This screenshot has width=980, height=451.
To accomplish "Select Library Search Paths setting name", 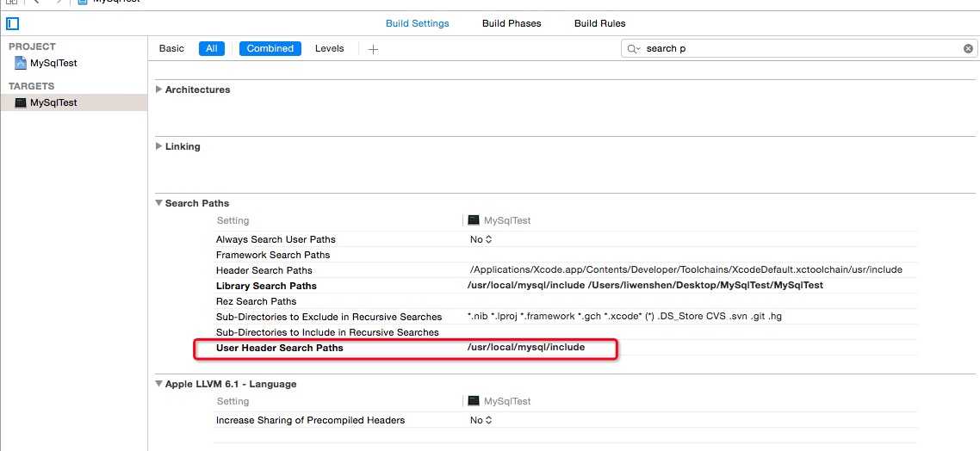I will [266, 286].
